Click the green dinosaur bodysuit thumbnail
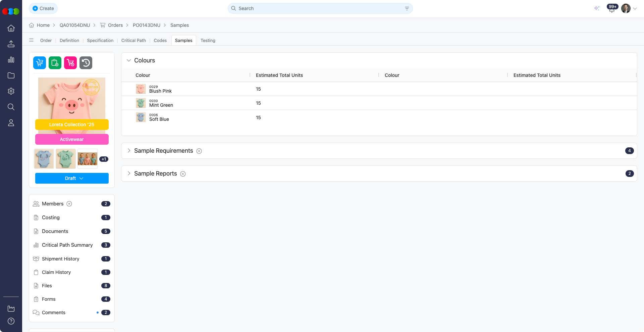644x332 pixels. click(66, 159)
